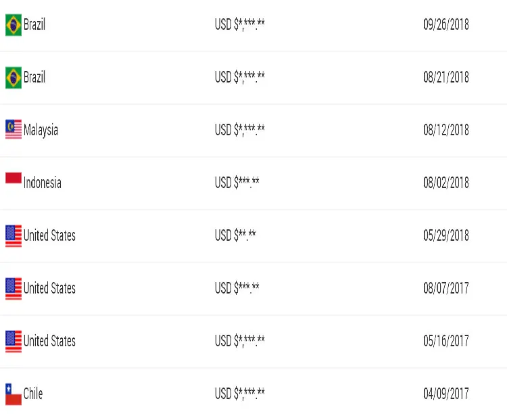
Task: Click the date 05/29/2018
Action: coord(446,235)
